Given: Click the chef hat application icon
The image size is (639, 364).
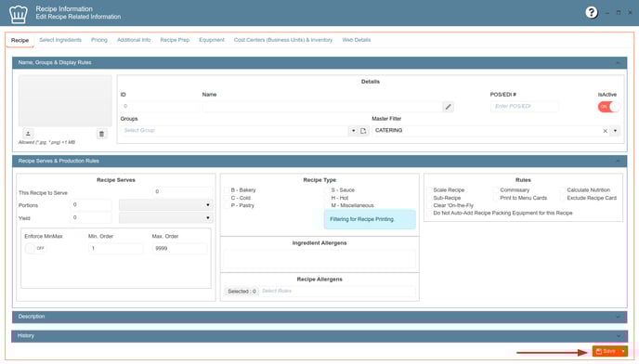Looking at the screenshot, I should pos(19,14).
